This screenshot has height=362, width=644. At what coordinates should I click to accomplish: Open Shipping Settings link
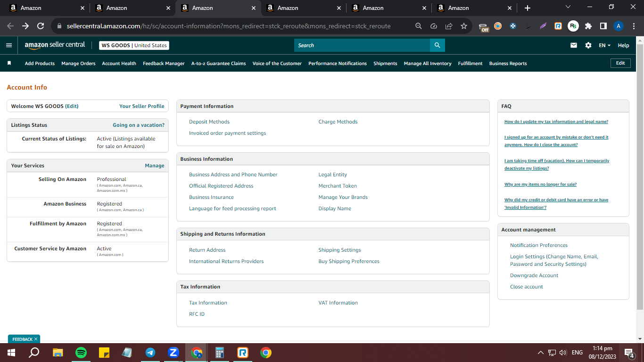pyautogui.click(x=339, y=250)
